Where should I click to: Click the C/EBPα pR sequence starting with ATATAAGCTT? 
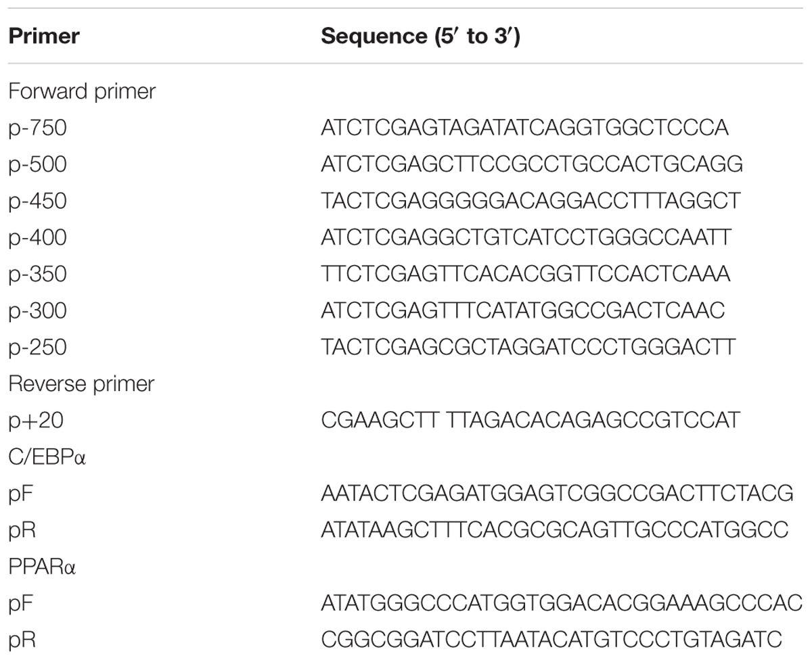(x=555, y=529)
